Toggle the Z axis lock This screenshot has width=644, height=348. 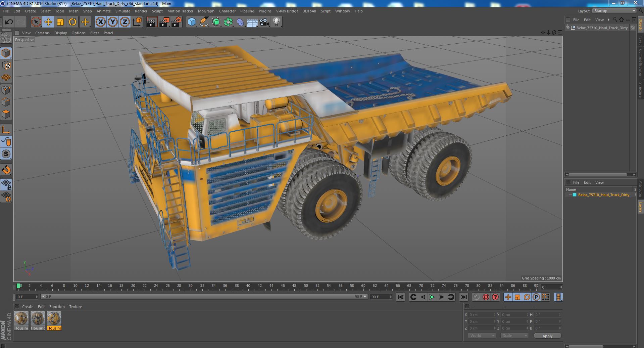(x=125, y=22)
